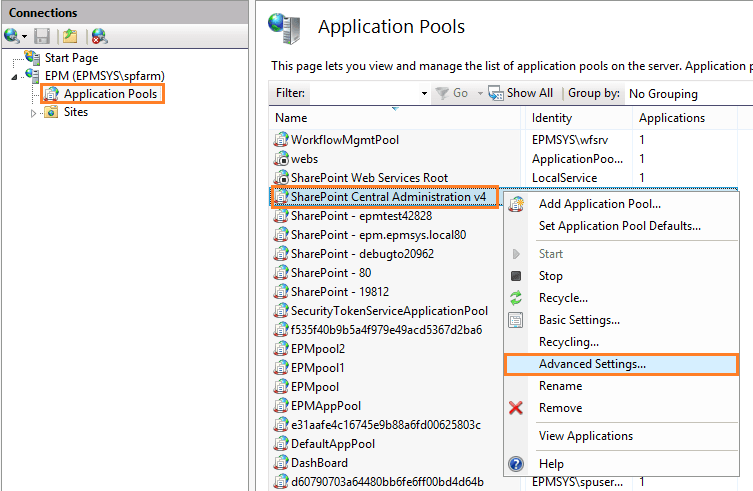Open the Filter dropdown arrow
This screenshot has height=491, width=753.
424,93
